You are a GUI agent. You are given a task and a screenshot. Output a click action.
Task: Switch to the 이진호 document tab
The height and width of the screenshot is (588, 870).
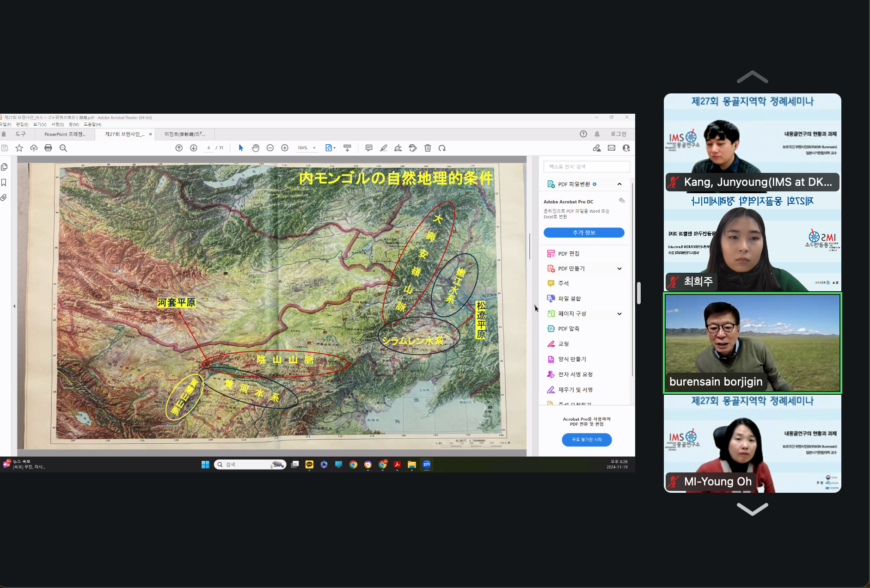pyautogui.click(x=185, y=134)
